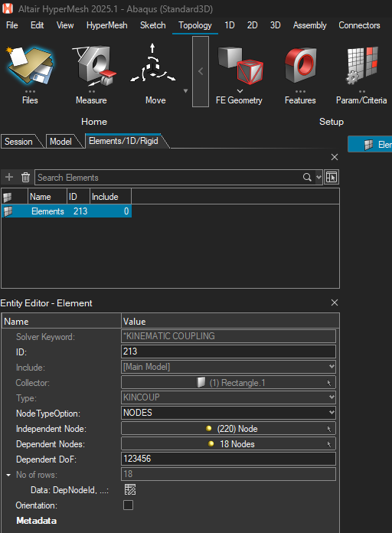Open the File menu
392x533 pixels.
point(12,25)
